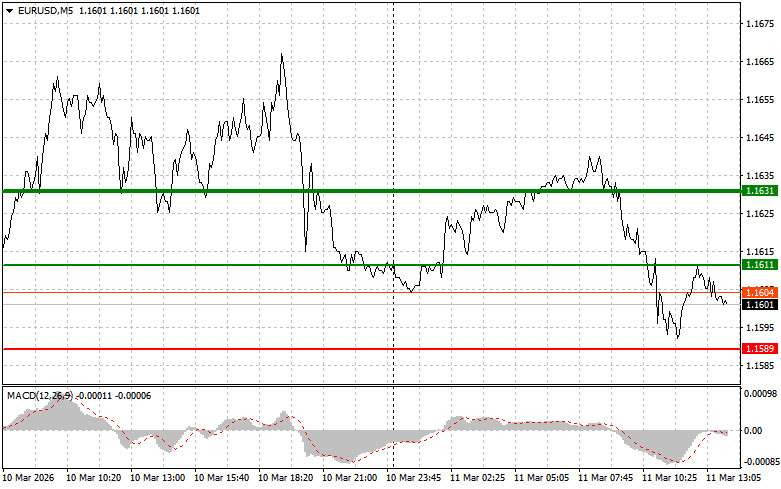
Task: Click the thin green line at 1.1611
Action: (x=372, y=265)
